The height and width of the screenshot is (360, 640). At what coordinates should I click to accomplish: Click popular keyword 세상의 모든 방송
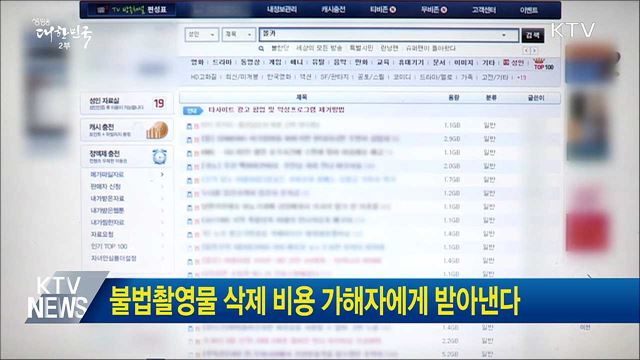319,48
